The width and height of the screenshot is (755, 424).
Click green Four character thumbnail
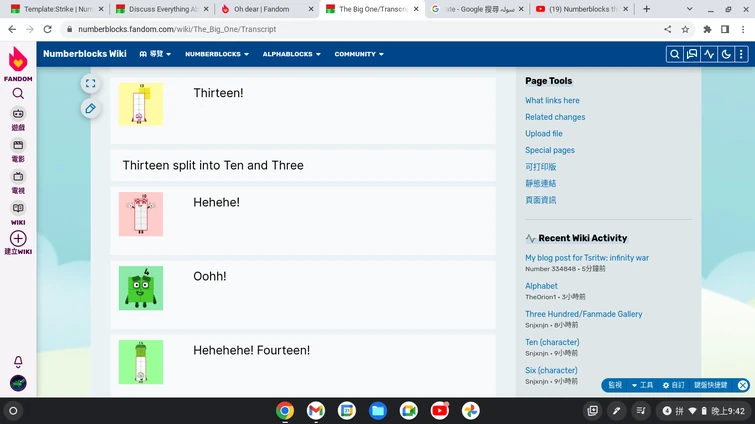141,288
